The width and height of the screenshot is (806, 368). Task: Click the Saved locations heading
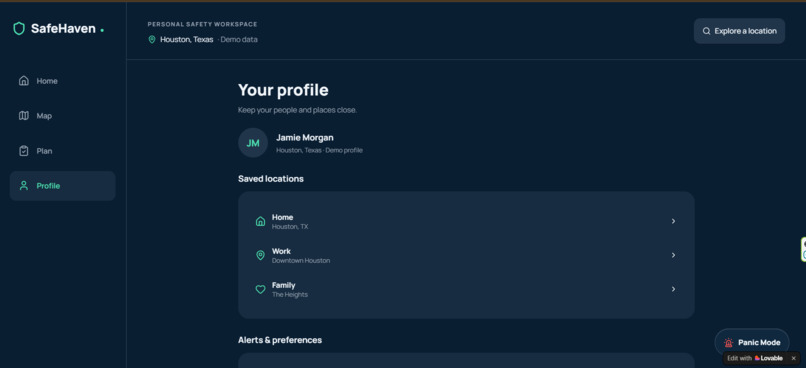click(271, 179)
